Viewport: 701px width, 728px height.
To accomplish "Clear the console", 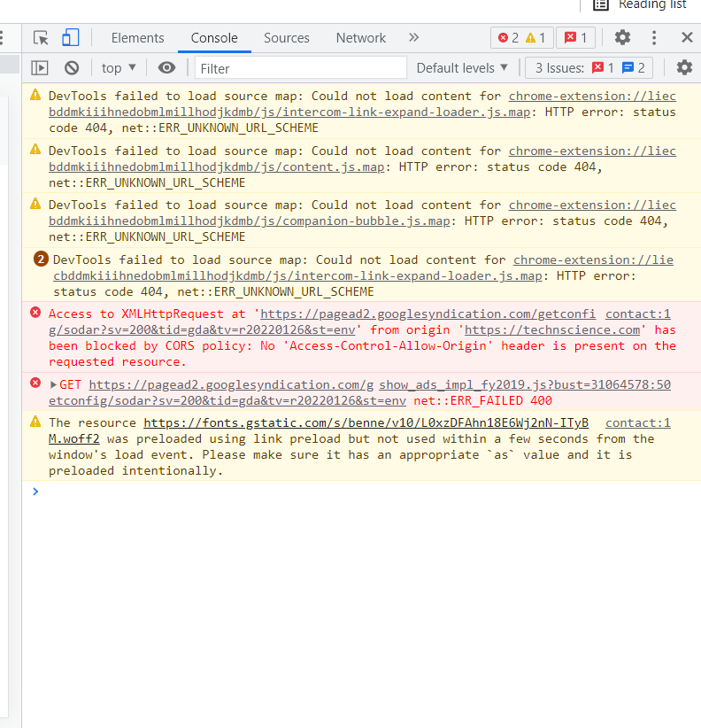I will coord(72,68).
